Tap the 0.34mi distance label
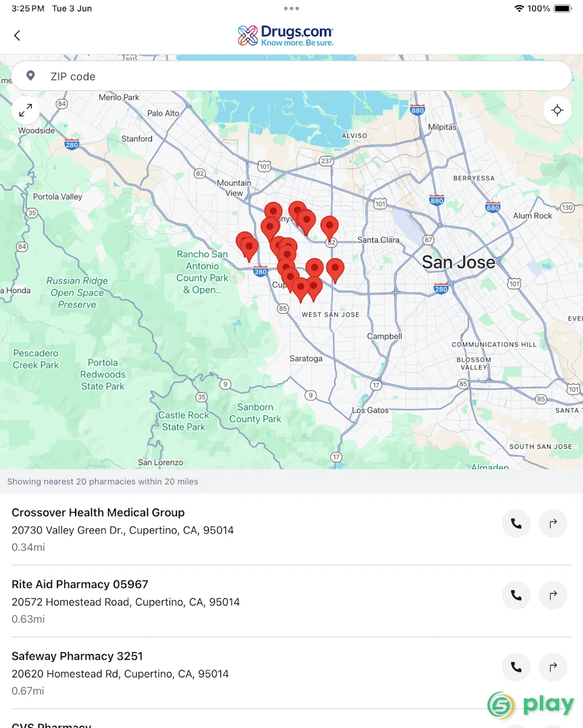The width and height of the screenshot is (583, 728). (x=28, y=548)
